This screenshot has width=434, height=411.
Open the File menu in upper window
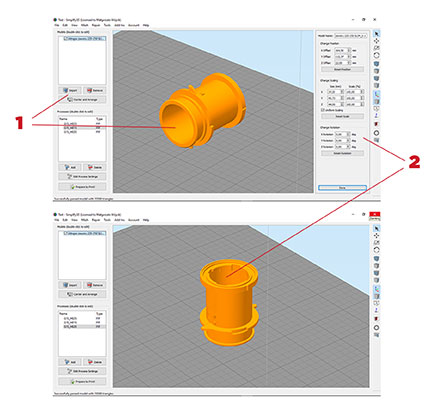click(x=57, y=25)
